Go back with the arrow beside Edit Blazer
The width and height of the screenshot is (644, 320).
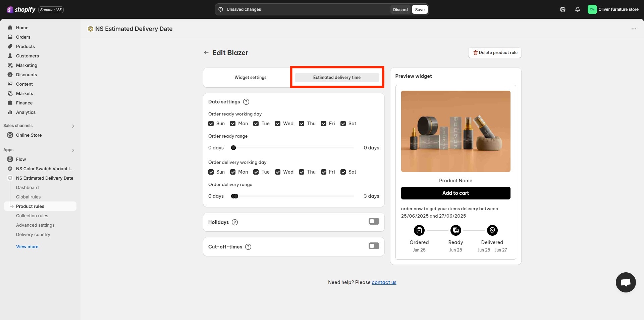(206, 53)
